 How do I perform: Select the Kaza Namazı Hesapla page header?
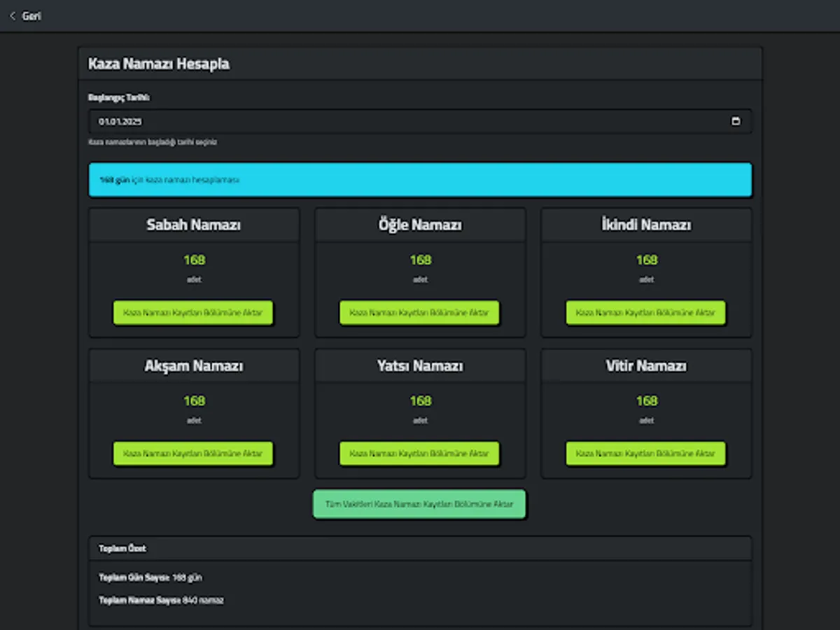coord(158,64)
